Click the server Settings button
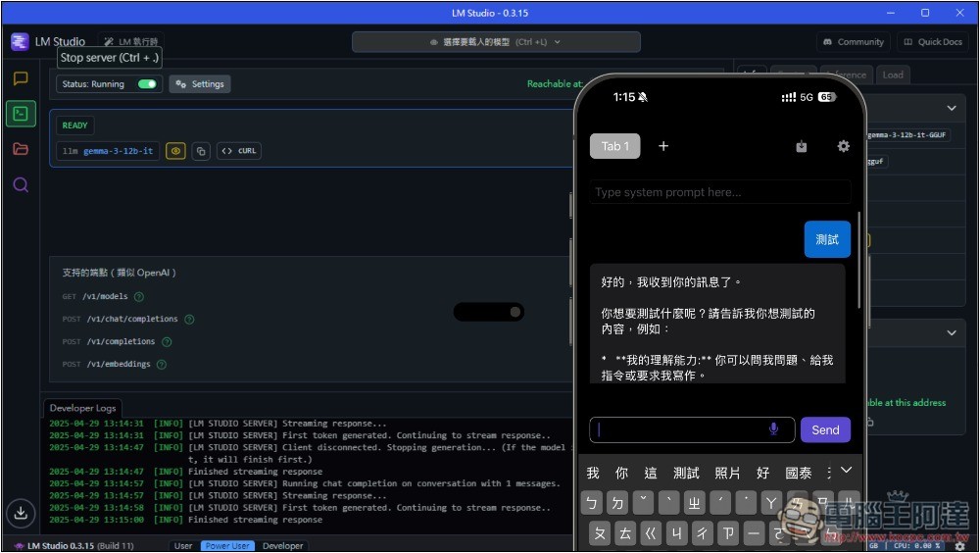This screenshot has height=553, width=980. tap(200, 84)
